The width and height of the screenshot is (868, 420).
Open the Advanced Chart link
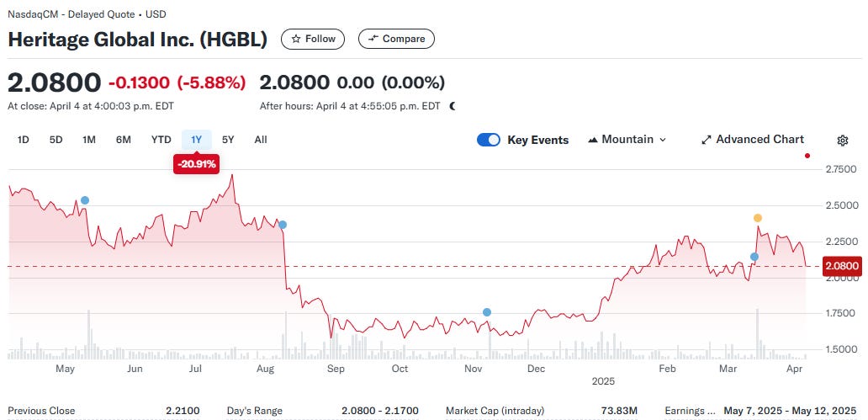pos(753,140)
